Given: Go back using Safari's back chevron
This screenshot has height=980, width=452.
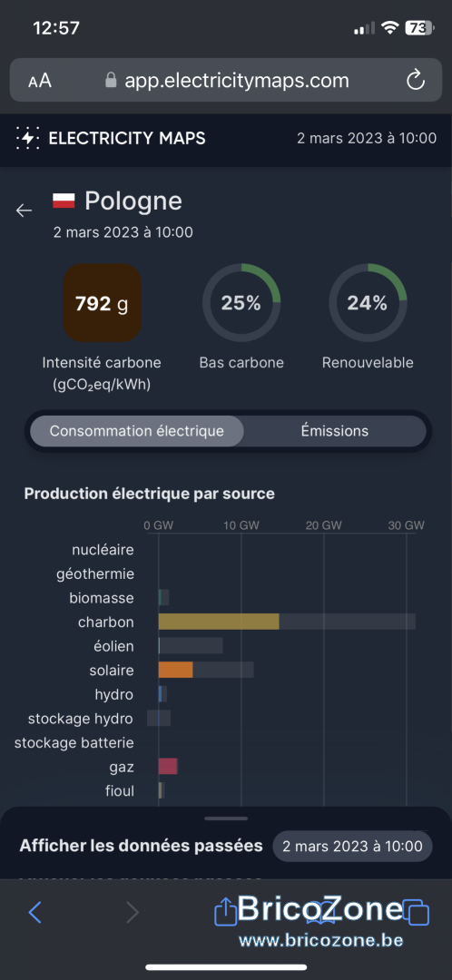Looking at the screenshot, I should pos(35,913).
